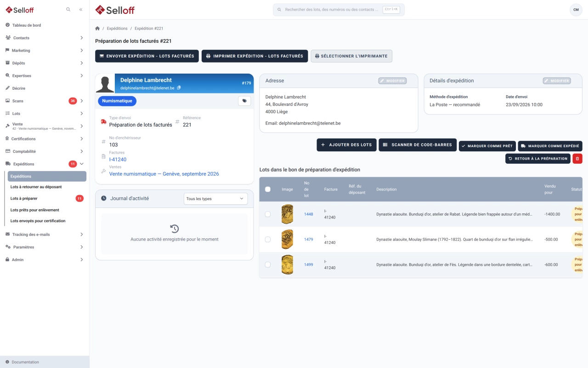The height and width of the screenshot is (368, 588).
Task: Click Marquer comme expédié button
Action: point(550,146)
